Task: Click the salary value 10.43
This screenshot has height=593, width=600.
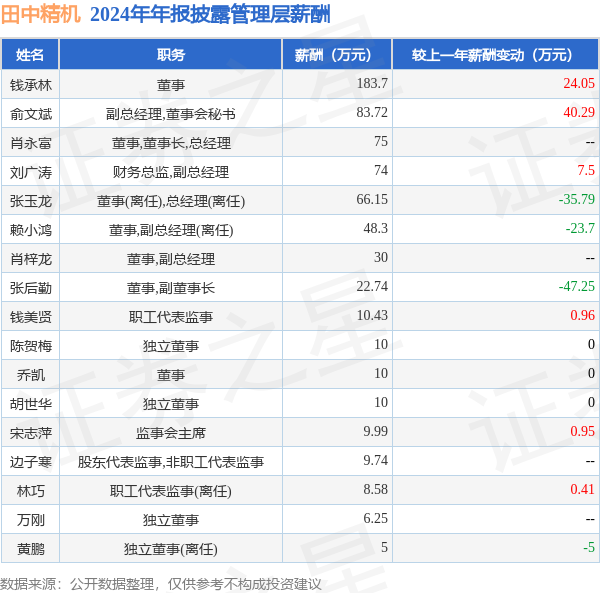Action: (372, 315)
